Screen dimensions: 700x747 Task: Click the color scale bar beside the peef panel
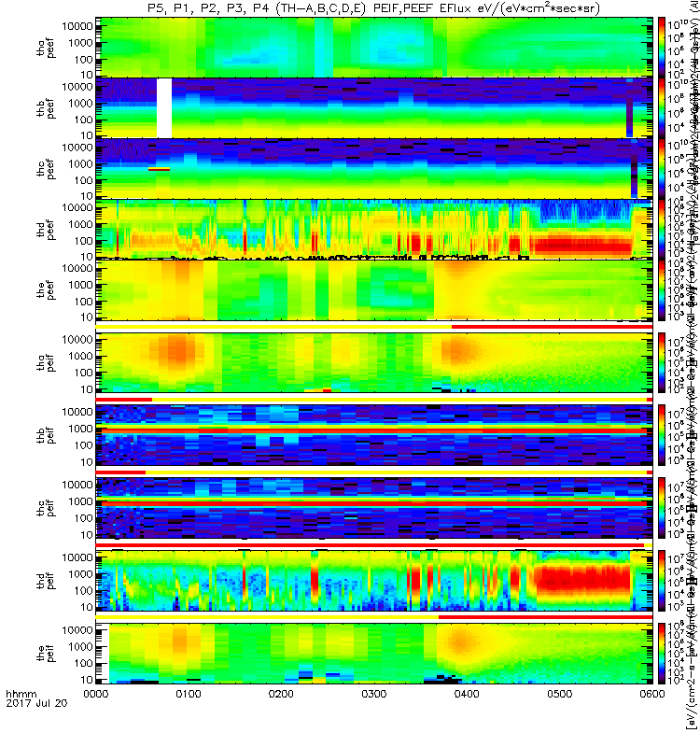click(662, 289)
